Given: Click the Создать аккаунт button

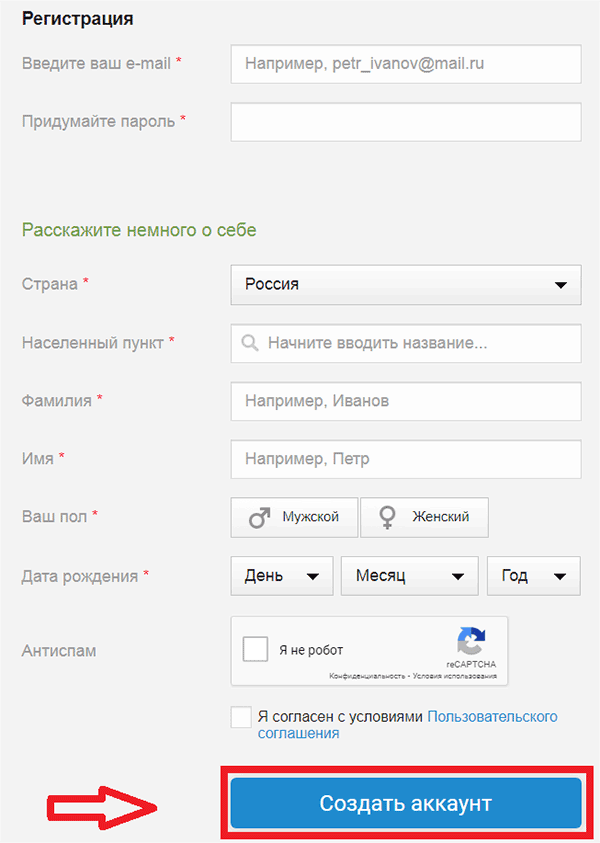Looking at the screenshot, I should 406,803.
